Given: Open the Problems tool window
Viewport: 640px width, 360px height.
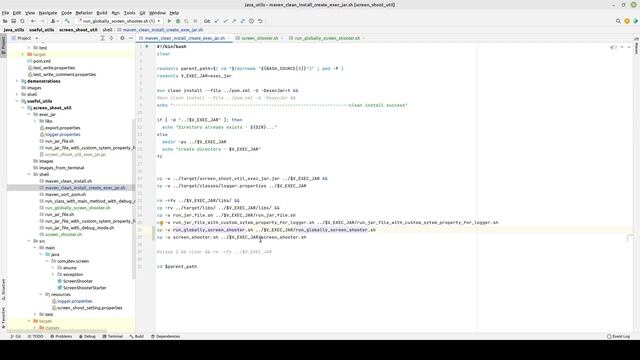Looking at the screenshot, I should click(61, 336).
